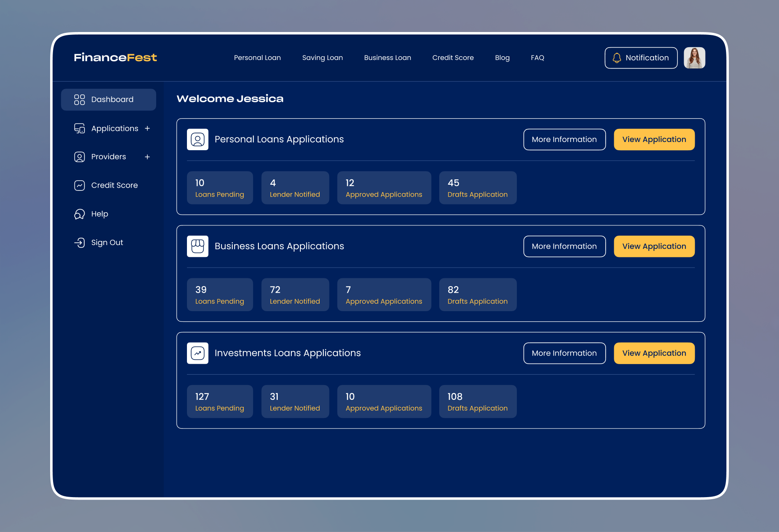This screenshot has width=779, height=532.
Task: Go to the FAQ page link
Action: [537, 58]
